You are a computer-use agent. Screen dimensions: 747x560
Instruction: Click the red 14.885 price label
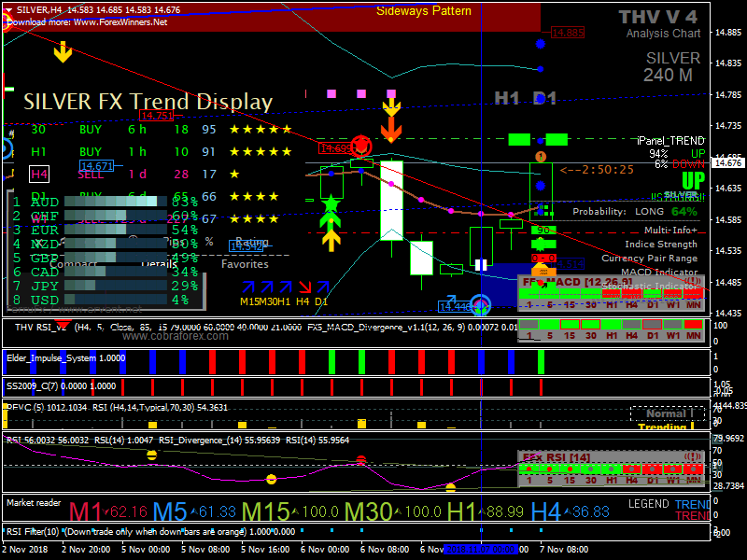568,33
